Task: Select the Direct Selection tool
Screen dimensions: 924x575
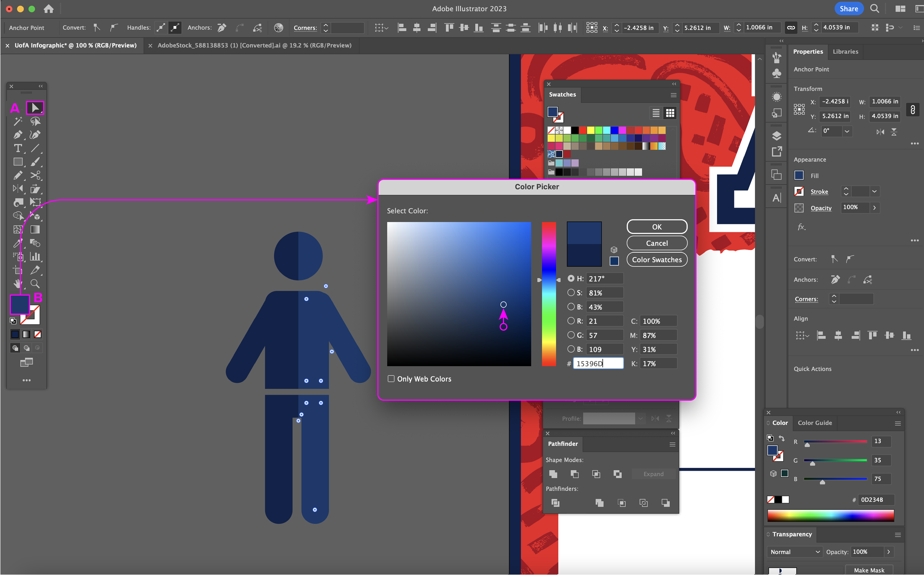Action: coord(35,108)
